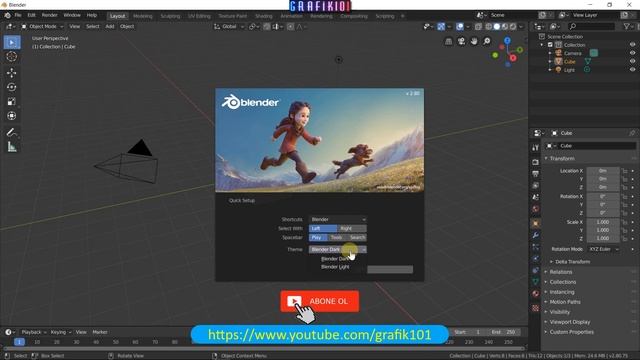Select the Annotate pencil tool
The width and height of the screenshot is (640, 360).
(12, 132)
